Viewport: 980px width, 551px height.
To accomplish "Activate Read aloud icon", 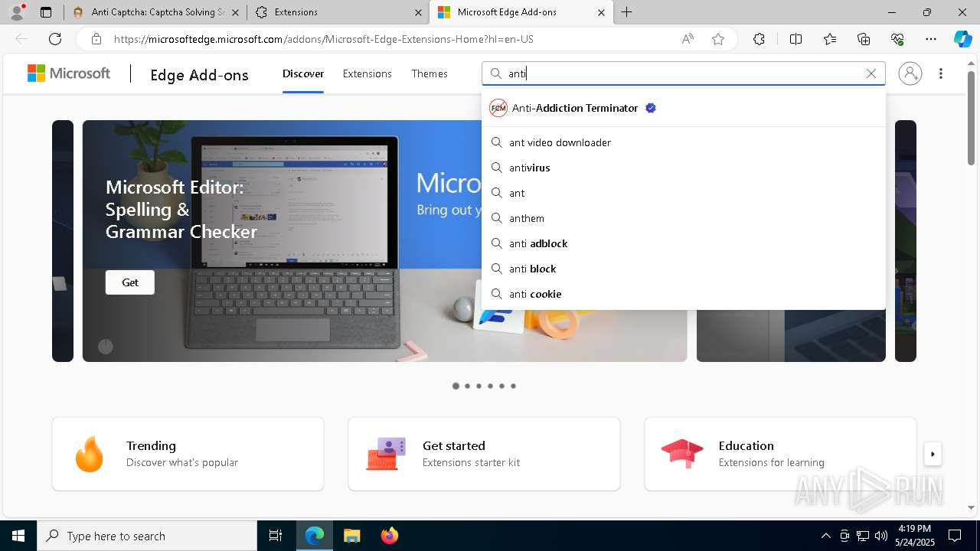I will point(688,39).
